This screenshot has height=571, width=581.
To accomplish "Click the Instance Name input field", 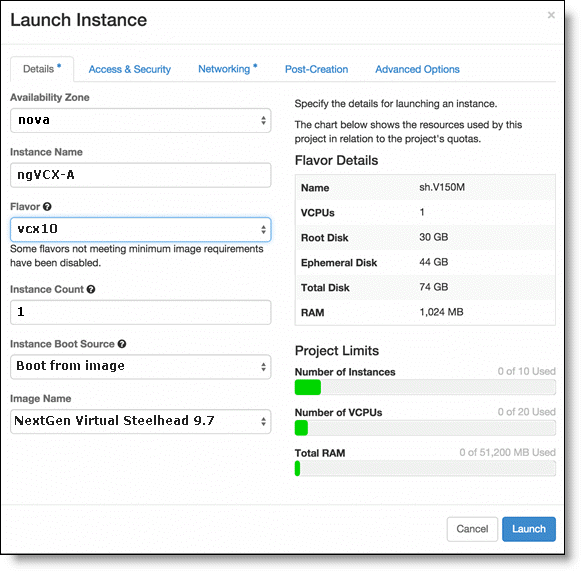I will click(140, 175).
